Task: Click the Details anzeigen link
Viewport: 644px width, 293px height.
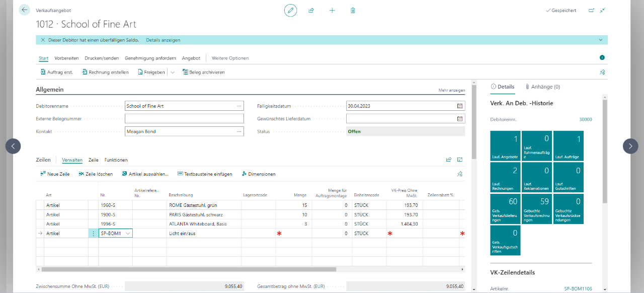Action: [x=163, y=40]
